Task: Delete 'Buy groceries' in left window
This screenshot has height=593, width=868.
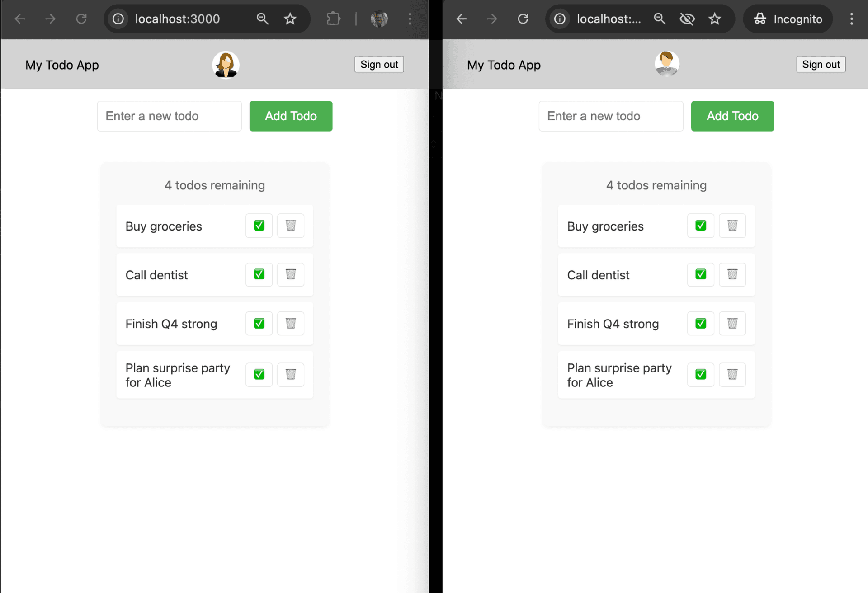Action: (x=291, y=226)
